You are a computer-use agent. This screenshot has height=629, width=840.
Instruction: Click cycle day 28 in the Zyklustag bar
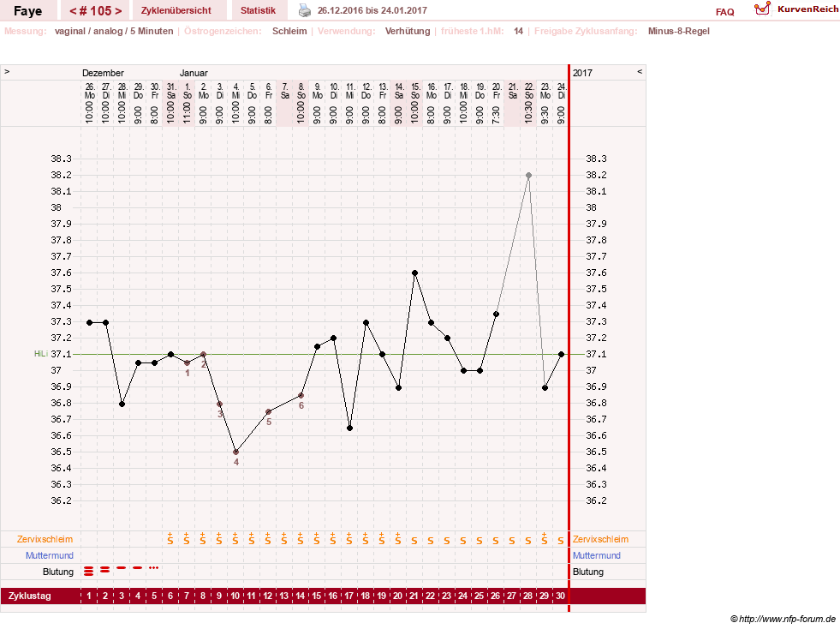coord(527,596)
